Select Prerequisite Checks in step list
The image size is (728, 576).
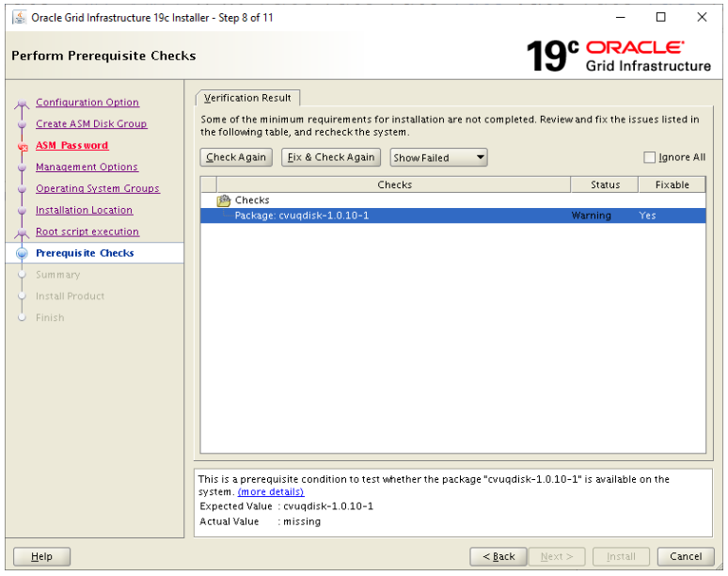click(85, 253)
